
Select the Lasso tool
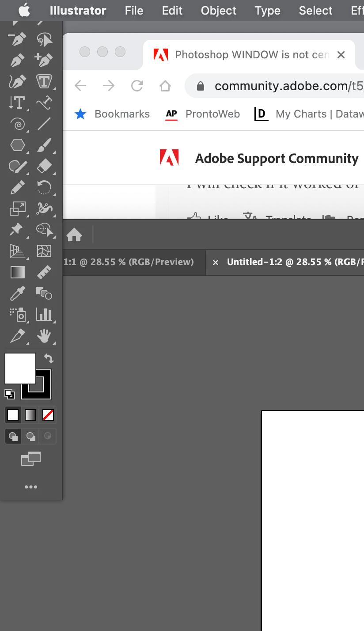tap(44, 40)
